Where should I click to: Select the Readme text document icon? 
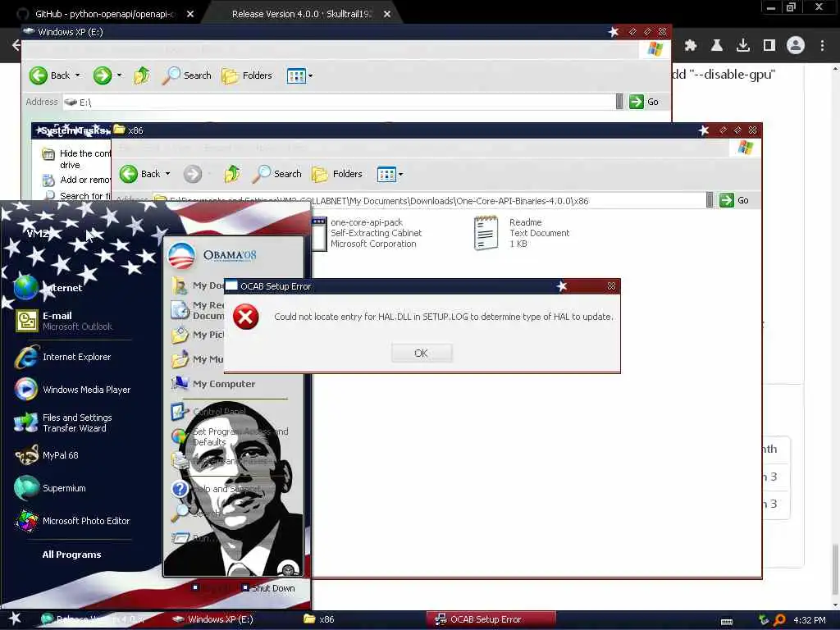tap(486, 233)
